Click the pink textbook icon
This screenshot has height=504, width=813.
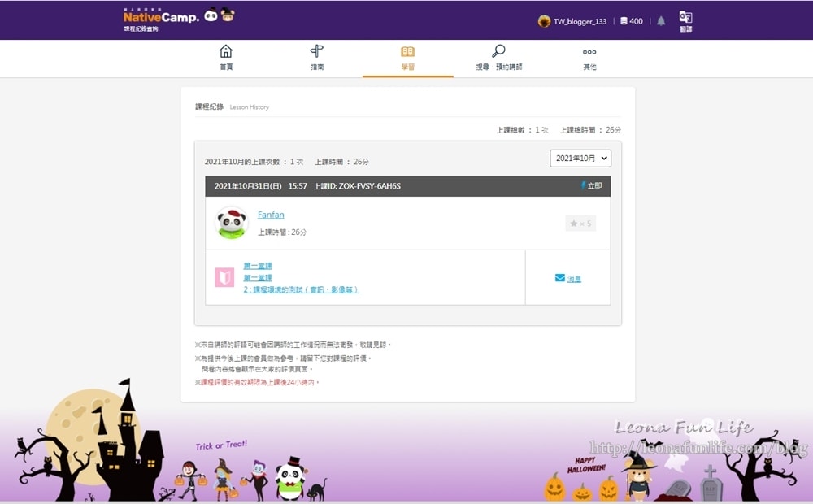point(224,277)
